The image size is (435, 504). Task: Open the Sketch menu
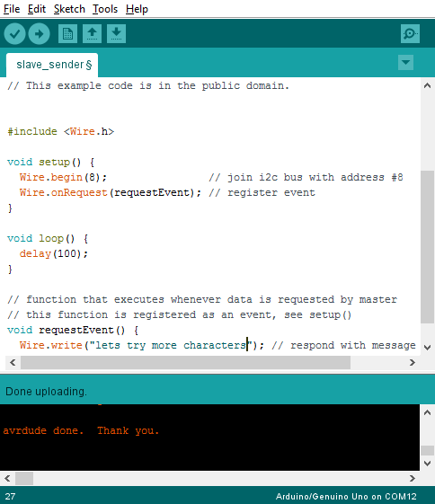point(69,9)
